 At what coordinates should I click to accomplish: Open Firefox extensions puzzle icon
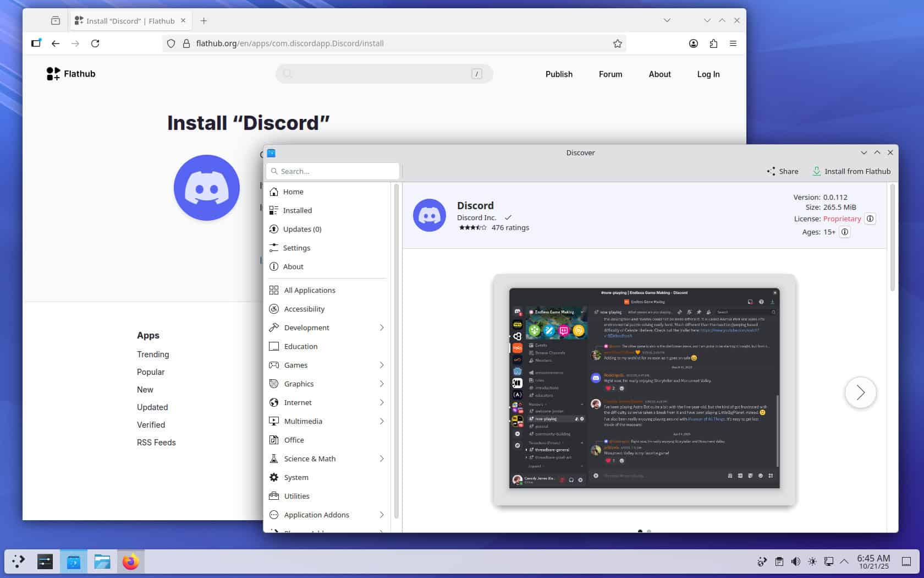coord(713,43)
